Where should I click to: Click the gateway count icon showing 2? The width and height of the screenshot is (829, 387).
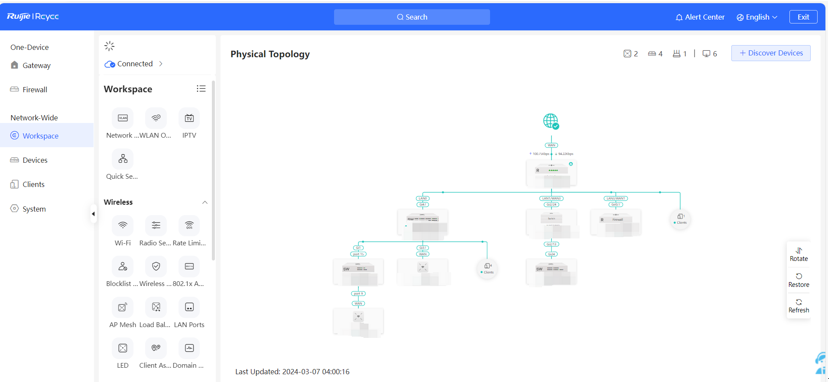pyautogui.click(x=628, y=53)
